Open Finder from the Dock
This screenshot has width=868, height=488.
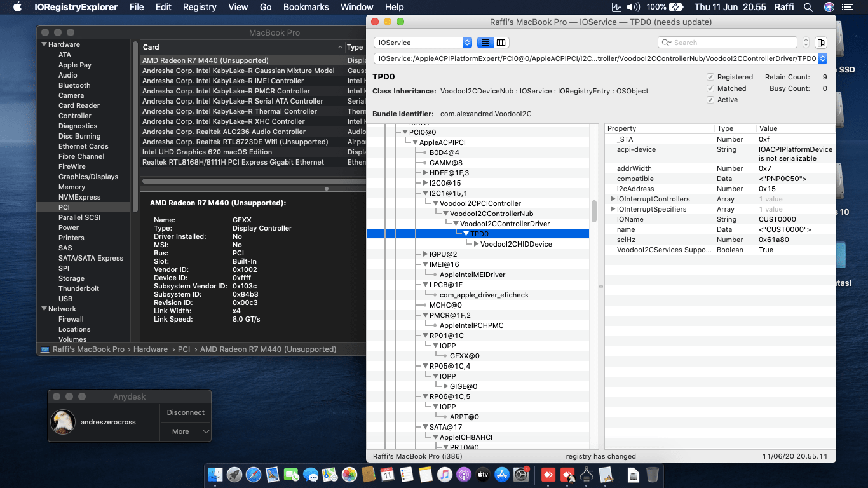point(216,474)
